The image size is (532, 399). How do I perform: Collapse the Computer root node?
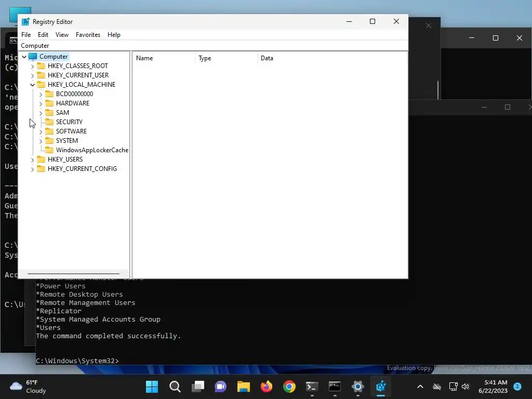(24, 57)
